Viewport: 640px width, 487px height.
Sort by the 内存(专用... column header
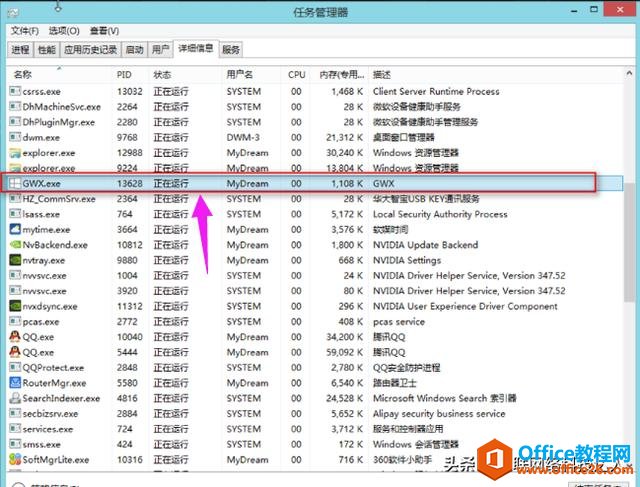340,75
